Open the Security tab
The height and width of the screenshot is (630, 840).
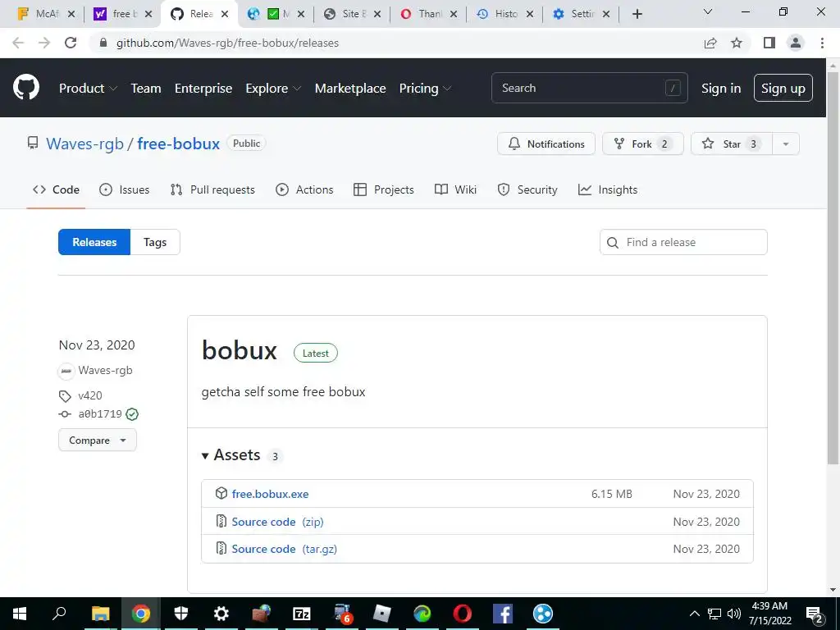coord(527,189)
